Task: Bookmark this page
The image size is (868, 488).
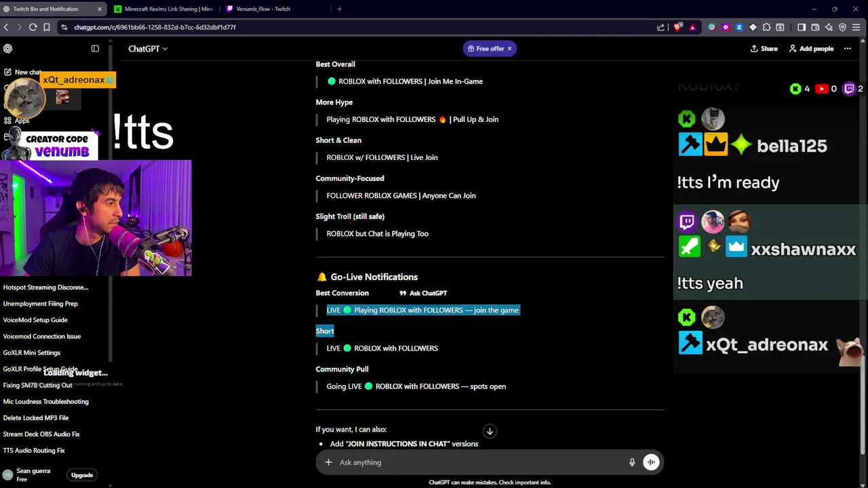Action: click(x=46, y=27)
